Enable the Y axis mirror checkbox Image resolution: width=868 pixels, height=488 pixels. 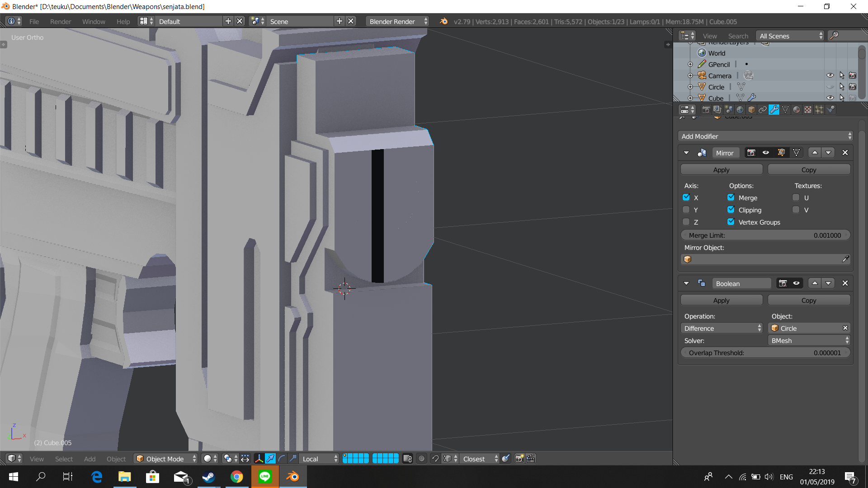(x=686, y=209)
